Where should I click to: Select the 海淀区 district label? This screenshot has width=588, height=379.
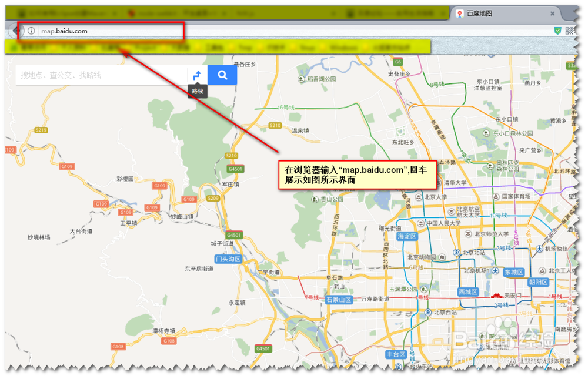(407, 236)
